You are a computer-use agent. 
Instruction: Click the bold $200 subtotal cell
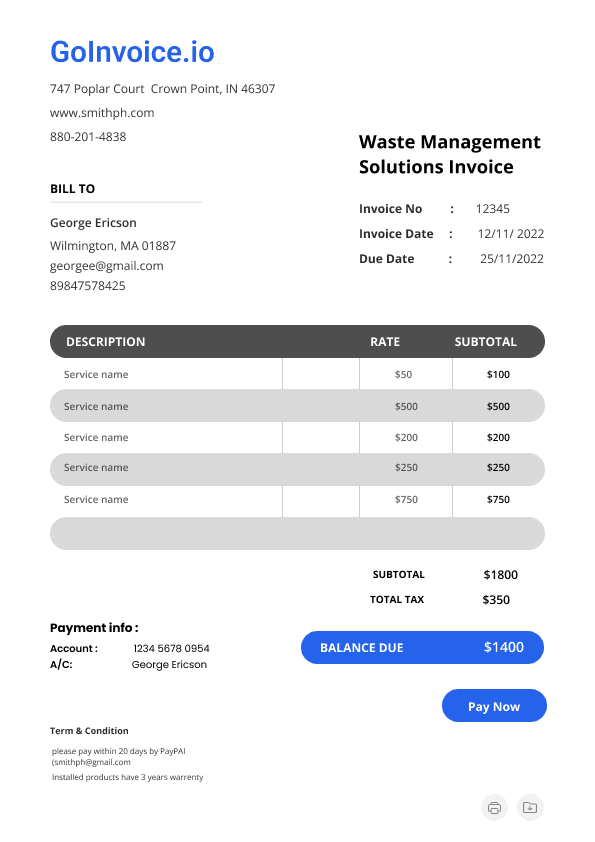coord(498,438)
